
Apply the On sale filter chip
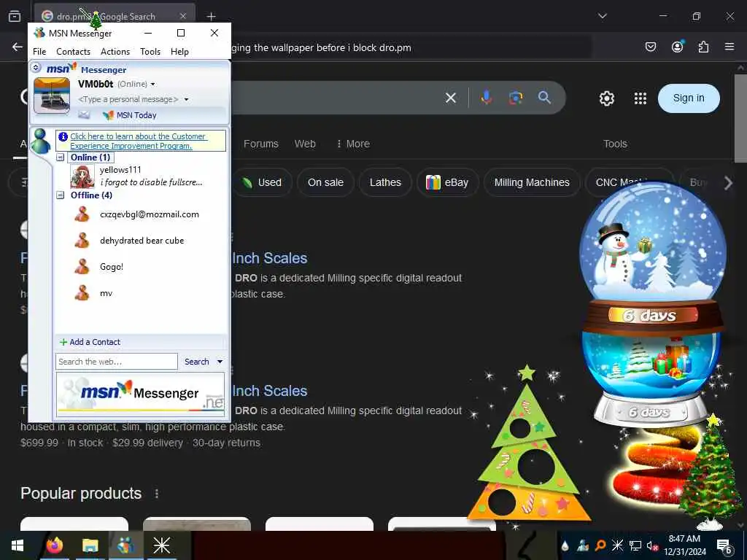325,182
